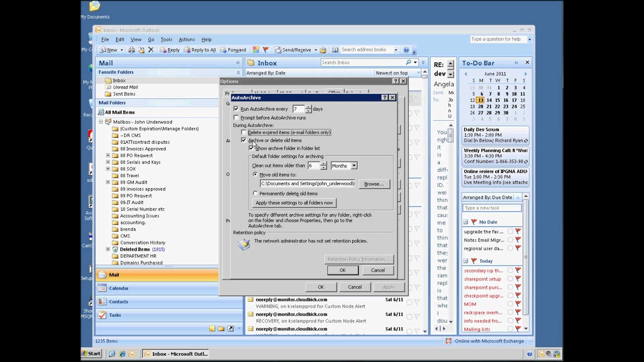Collapse the Mailbox - John Underwood tree
The height and width of the screenshot is (362, 644).
(x=101, y=122)
